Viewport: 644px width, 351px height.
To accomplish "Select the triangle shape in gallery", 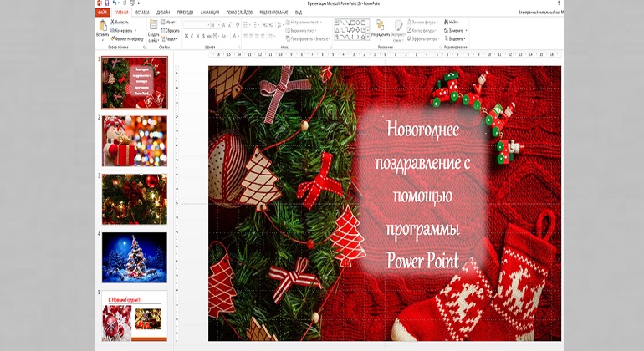I will click(x=337, y=30).
